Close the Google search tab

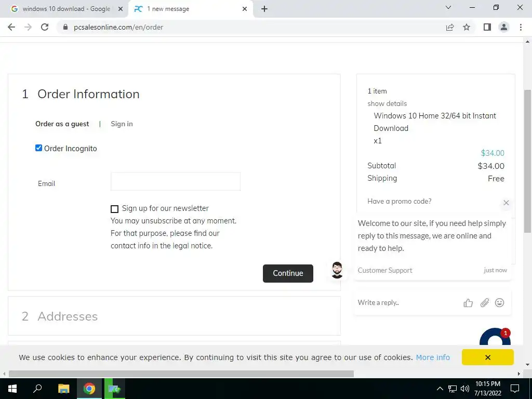tap(121, 9)
